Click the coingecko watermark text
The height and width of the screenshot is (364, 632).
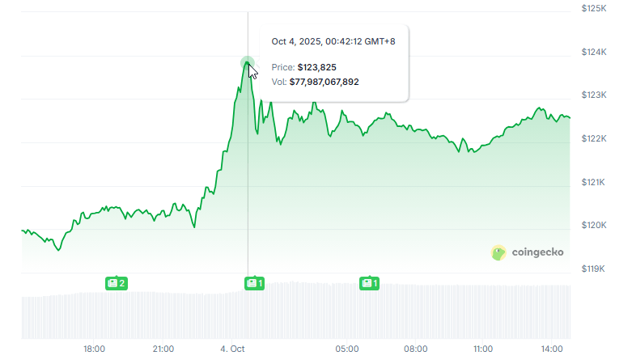click(539, 253)
